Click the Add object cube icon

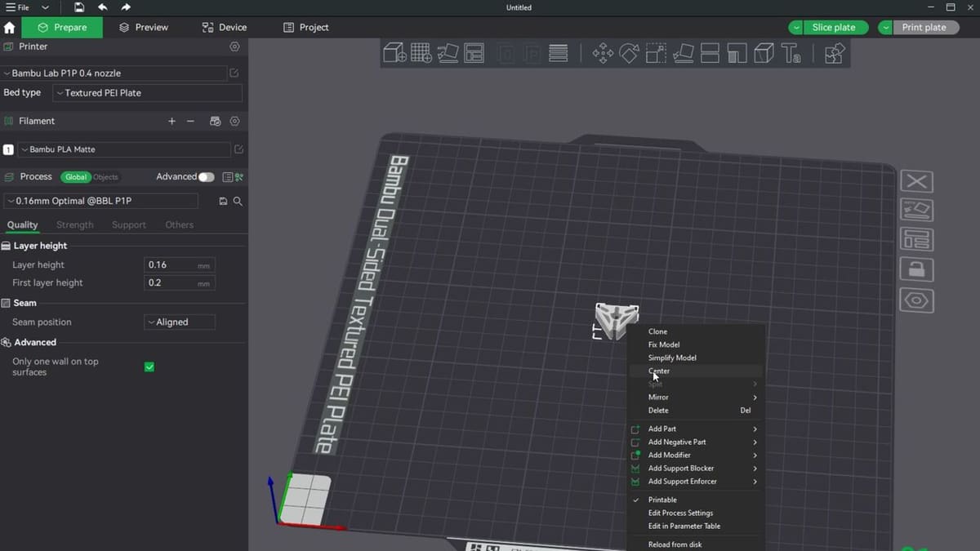395,54
